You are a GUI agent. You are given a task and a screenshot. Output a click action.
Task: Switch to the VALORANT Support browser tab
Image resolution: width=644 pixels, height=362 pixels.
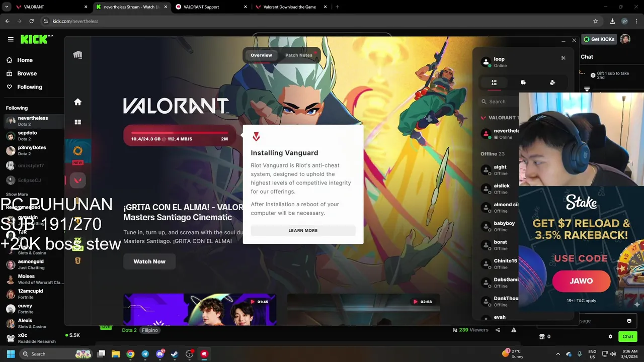[211, 7]
